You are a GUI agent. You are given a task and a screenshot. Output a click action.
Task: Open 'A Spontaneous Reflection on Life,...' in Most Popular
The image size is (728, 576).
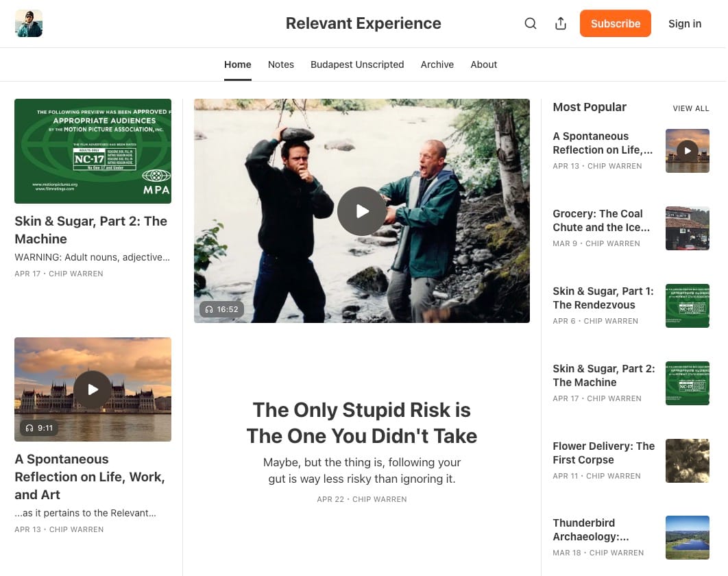pos(602,143)
